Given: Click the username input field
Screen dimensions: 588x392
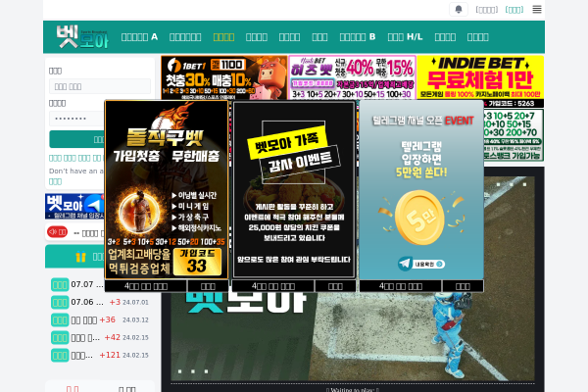Looking at the screenshot, I should pyautogui.click(x=100, y=86).
